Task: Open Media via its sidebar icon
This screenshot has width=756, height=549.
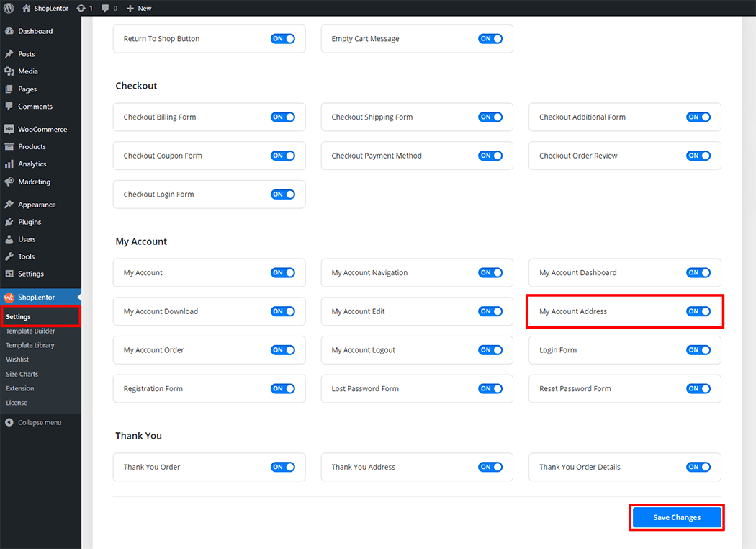Action: (9, 71)
